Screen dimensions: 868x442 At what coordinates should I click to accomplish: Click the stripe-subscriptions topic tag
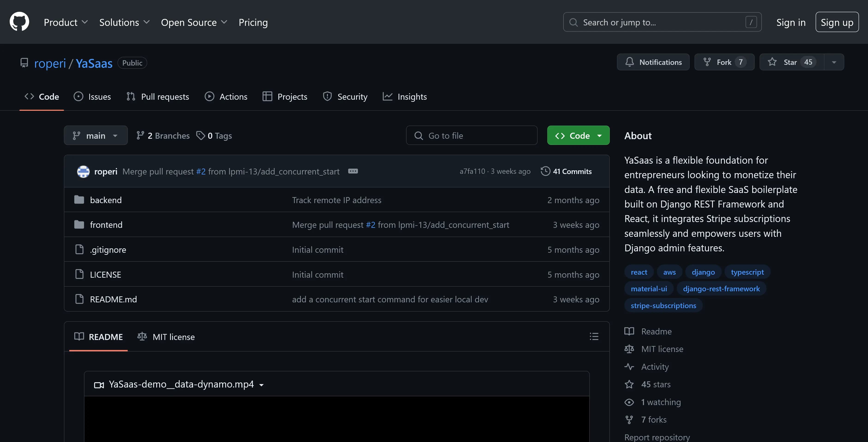point(663,305)
